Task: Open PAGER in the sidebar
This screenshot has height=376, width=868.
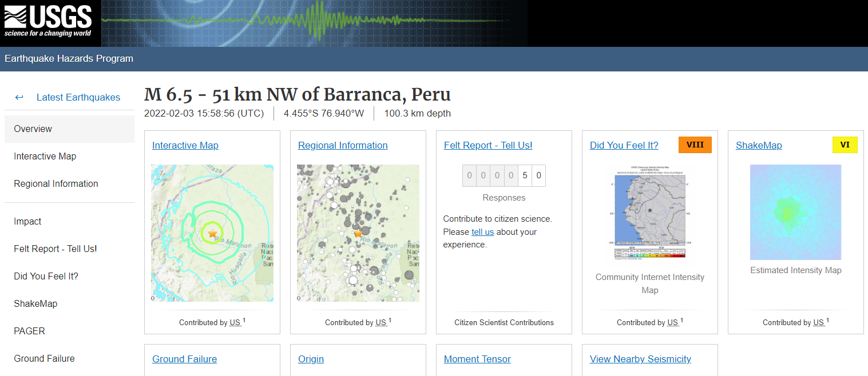Action: click(x=69, y=331)
